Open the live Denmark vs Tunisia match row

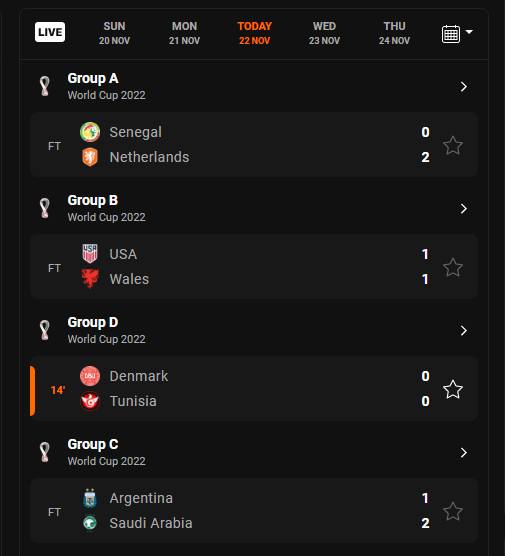point(254,389)
